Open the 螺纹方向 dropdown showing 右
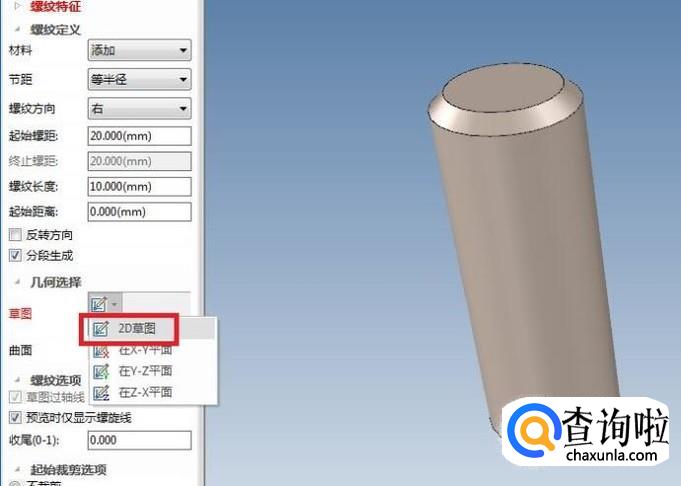Image resolution: width=681 pixels, height=486 pixels. click(139, 109)
